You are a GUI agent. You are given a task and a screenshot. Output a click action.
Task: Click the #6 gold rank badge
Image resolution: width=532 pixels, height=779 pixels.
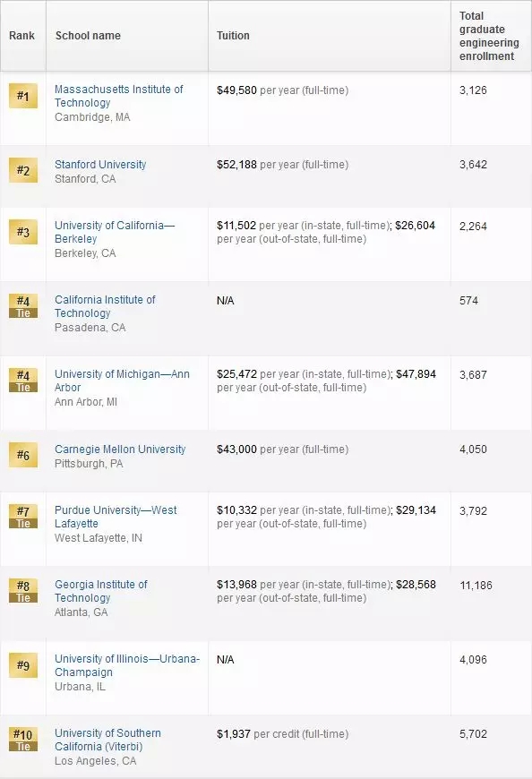coord(23,455)
